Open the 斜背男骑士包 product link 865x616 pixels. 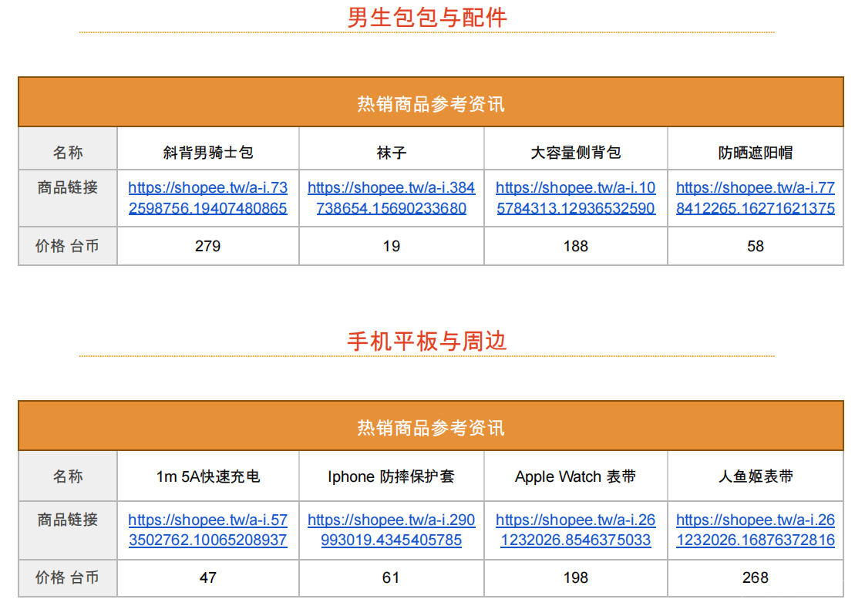[207, 197]
